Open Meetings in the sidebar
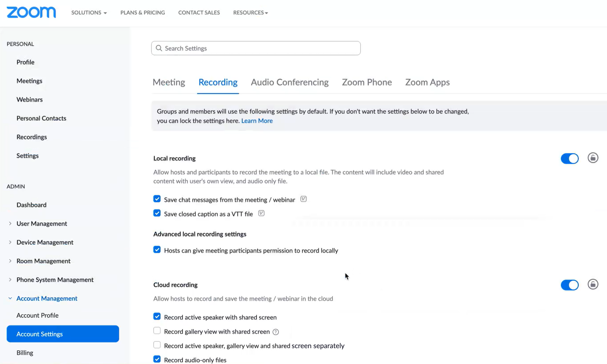 pos(29,81)
